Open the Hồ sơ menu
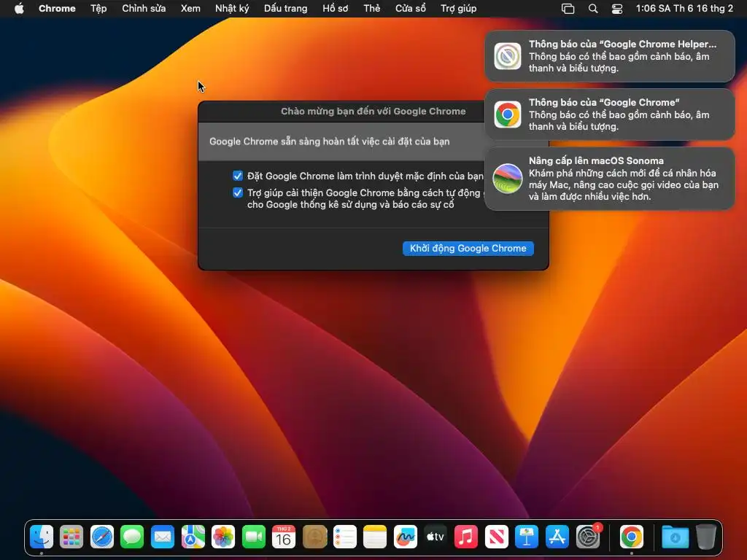This screenshot has height=560, width=747. 336,9
